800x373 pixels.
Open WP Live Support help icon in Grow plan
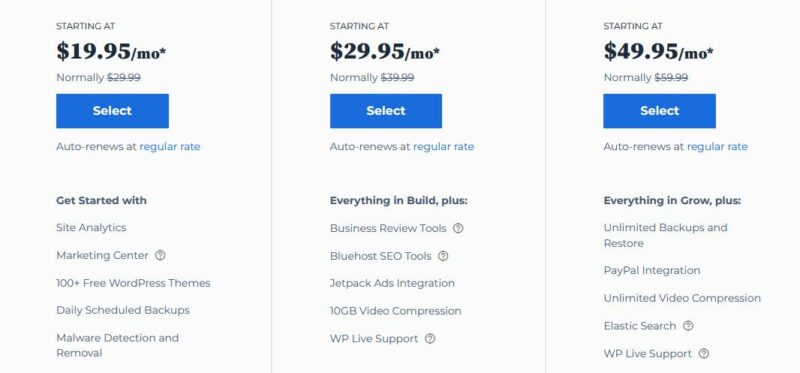click(430, 338)
